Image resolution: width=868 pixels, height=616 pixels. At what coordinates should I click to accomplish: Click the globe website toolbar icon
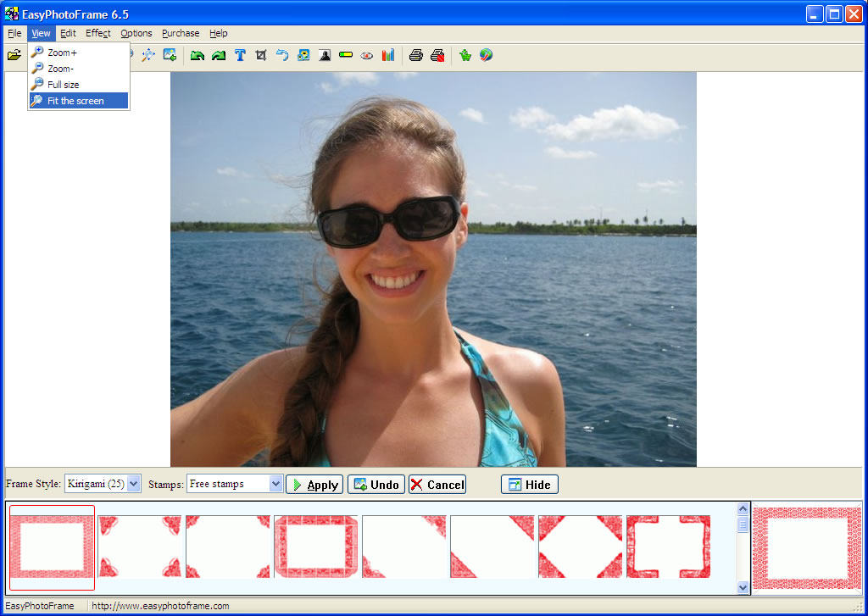[x=486, y=55]
